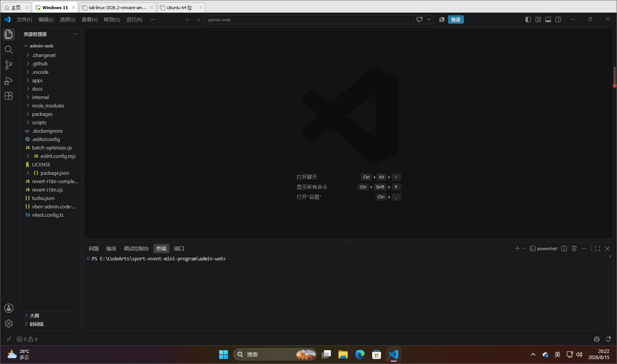This screenshot has height=364, width=617.
Task: Expand the 时间线 timeline section
Action: click(x=50, y=324)
